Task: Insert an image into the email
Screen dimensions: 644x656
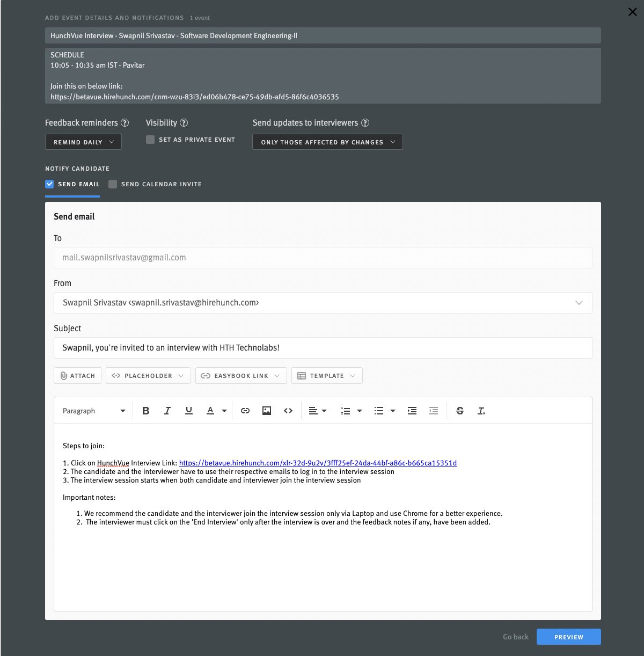Action: pyautogui.click(x=267, y=411)
